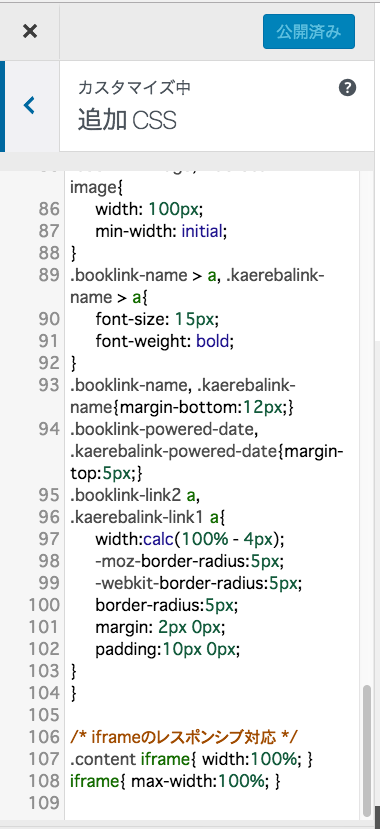
Task: Click line number 89 in the gutter
Action: click(x=49, y=275)
